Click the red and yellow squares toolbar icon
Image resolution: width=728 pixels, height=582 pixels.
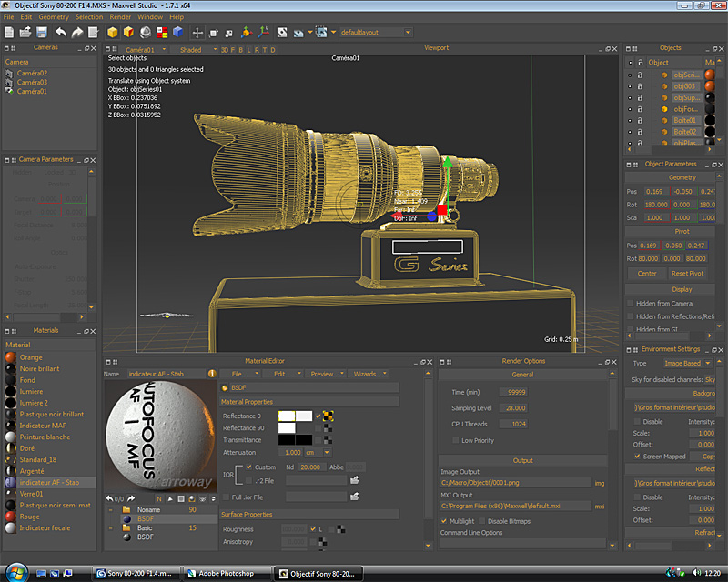click(x=162, y=32)
